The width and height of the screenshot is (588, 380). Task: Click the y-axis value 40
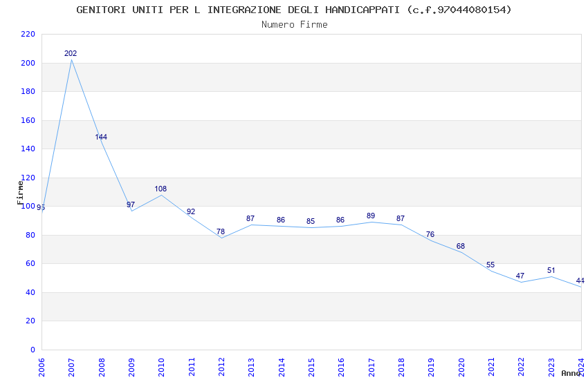[x=30, y=292]
